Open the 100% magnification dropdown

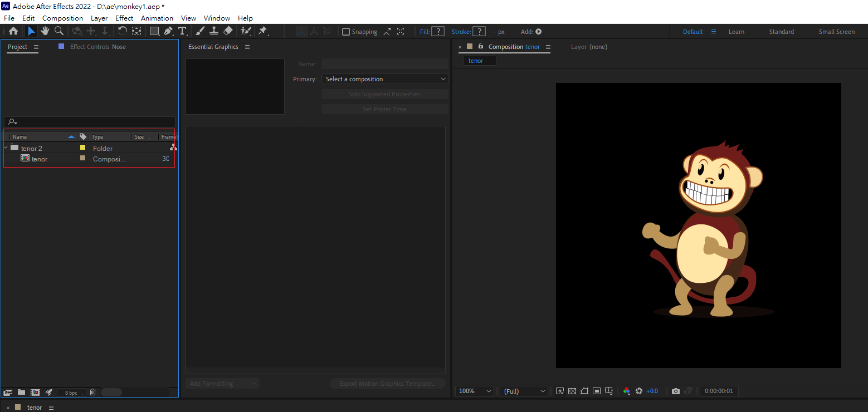pos(475,391)
